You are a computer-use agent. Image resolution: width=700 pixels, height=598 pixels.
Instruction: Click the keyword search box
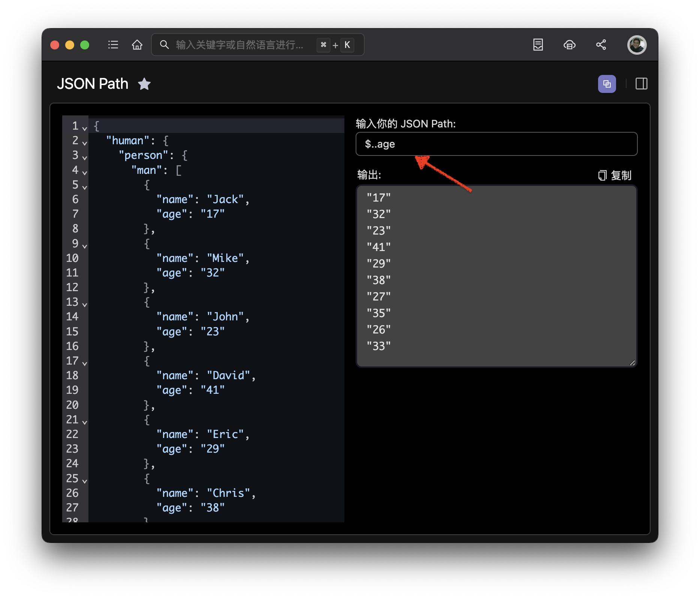click(x=240, y=45)
